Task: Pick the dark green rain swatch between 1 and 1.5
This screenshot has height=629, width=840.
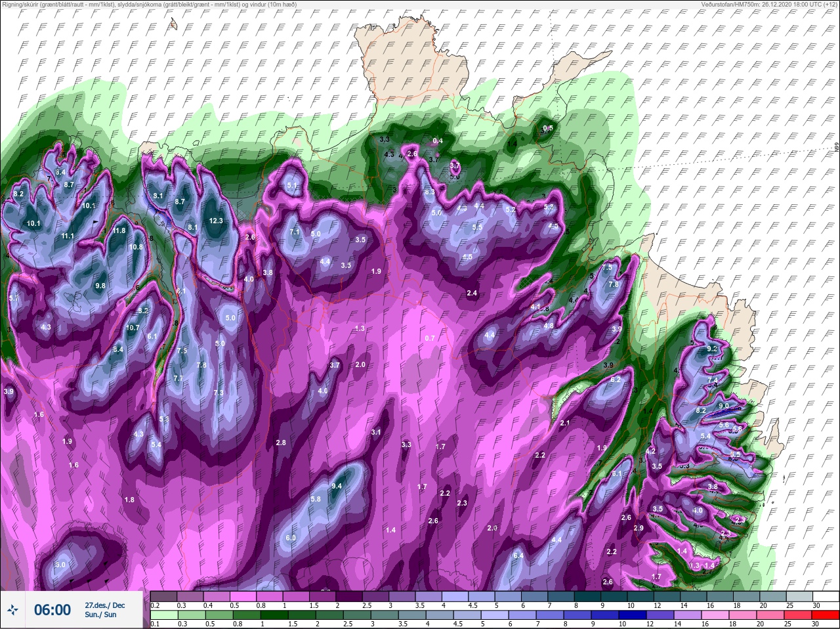Action: coord(274,615)
